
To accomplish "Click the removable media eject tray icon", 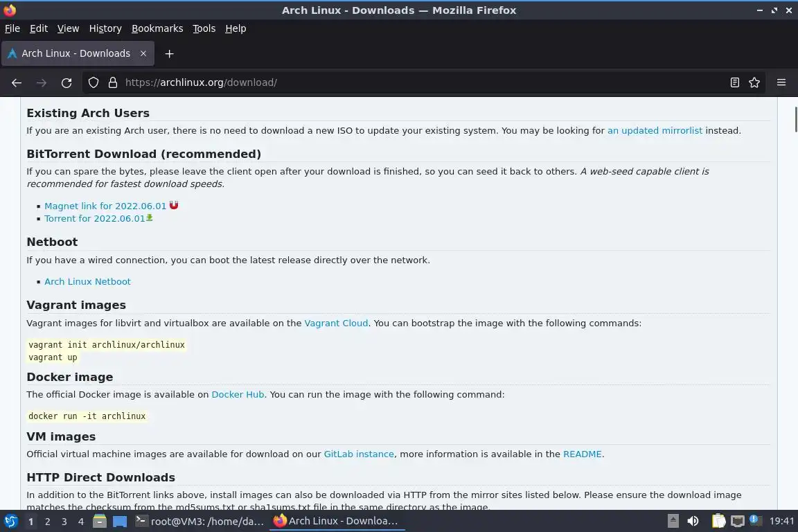I will [673, 522].
